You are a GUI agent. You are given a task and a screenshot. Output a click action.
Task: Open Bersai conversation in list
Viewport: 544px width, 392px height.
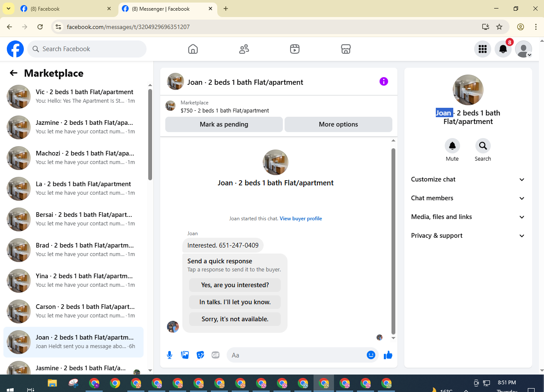(x=73, y=219)
